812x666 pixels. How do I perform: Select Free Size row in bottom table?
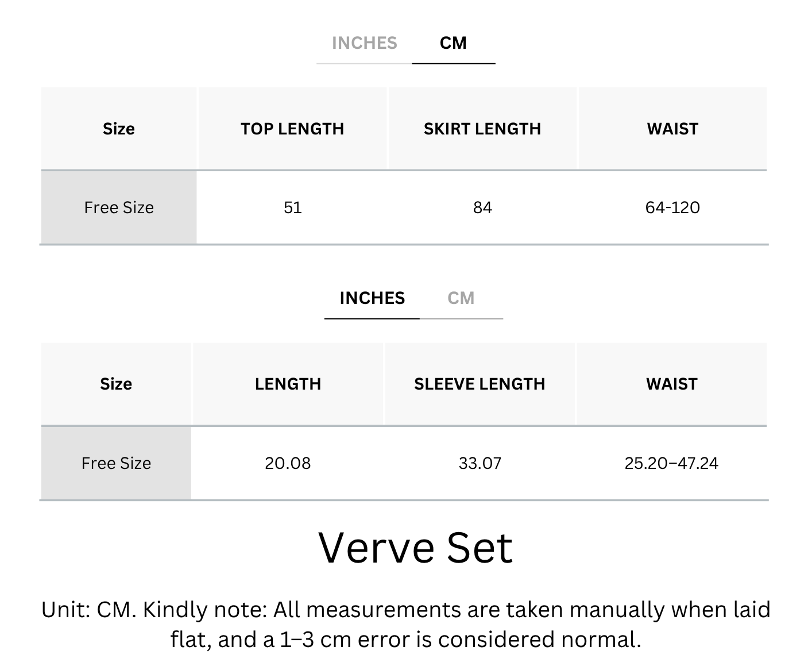[404, 463]
